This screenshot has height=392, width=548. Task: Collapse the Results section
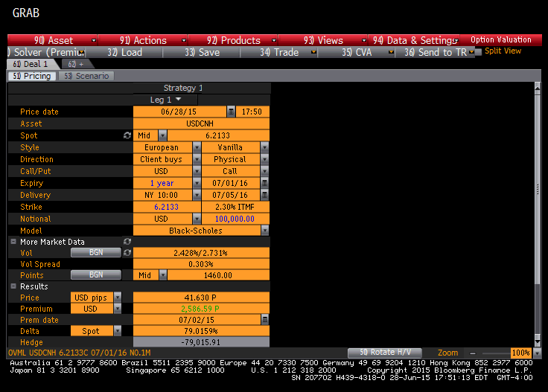point(13,286)
